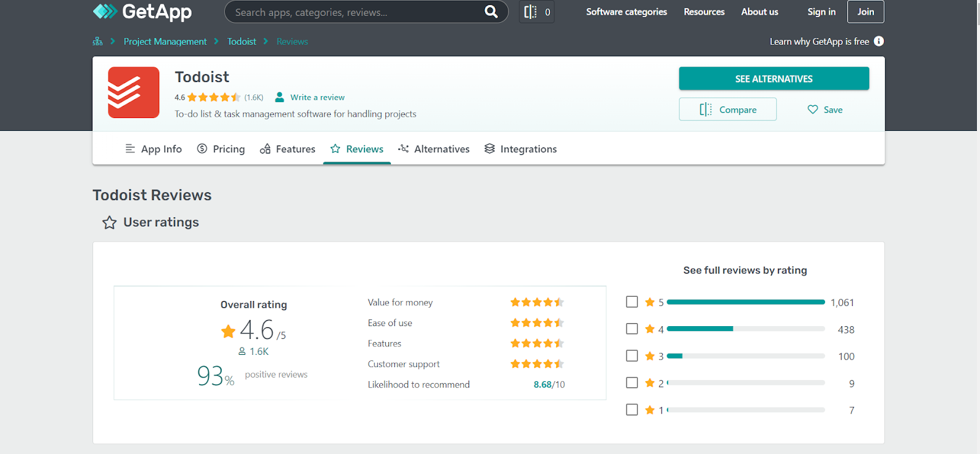Check the 1 star reviews checkbox
This screenshot has width=980, height=454.
click(x=632, y=409)
